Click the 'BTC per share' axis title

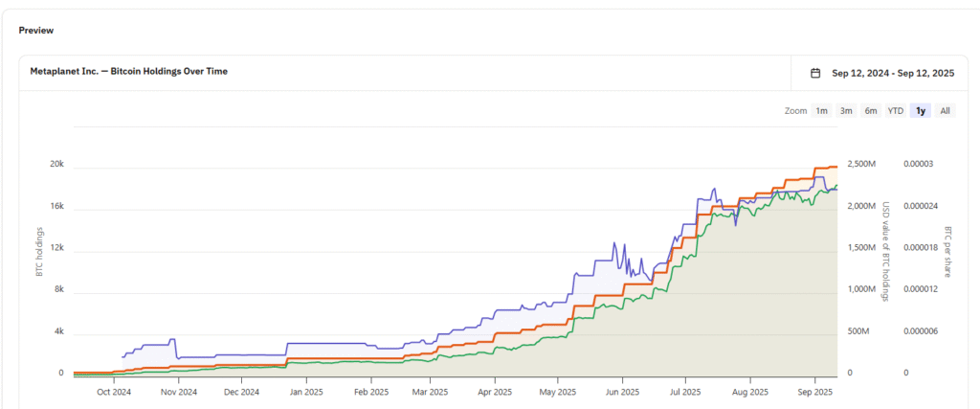tap(947, 251)
